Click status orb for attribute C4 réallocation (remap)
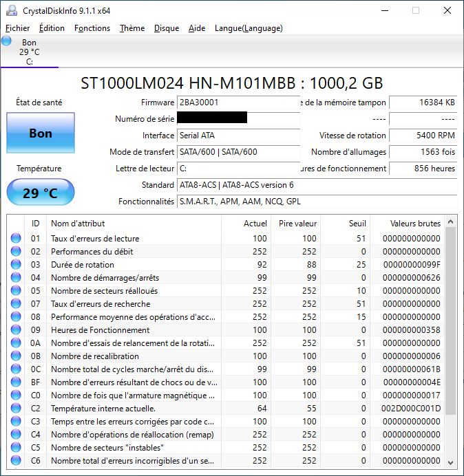 (x=16, y=434)
